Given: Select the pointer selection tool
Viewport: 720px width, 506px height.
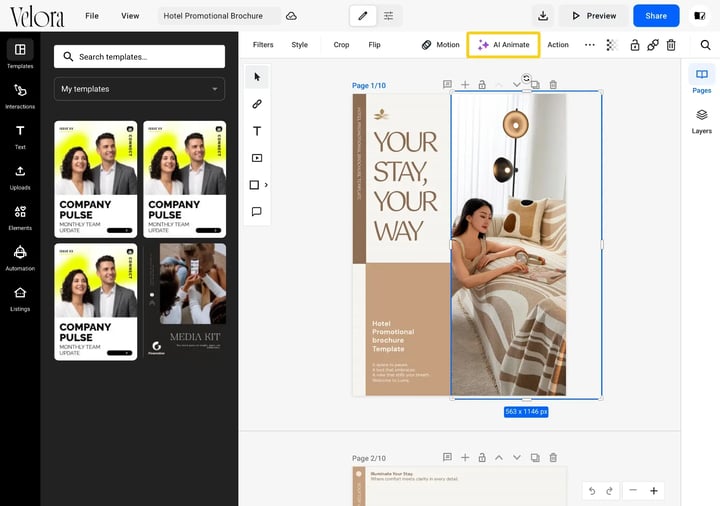Looking at the screenshot, I should click(x=257, y=77).
